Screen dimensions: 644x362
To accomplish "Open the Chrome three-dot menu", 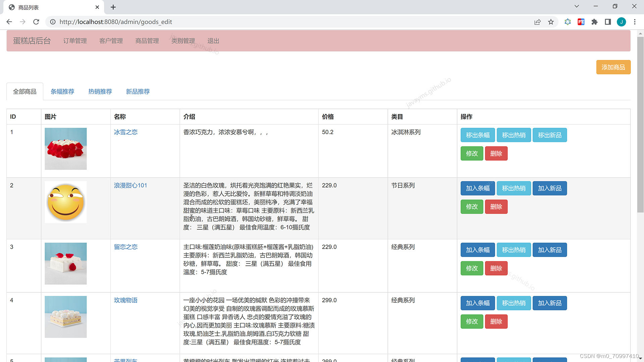I will (x=635, y=22).
